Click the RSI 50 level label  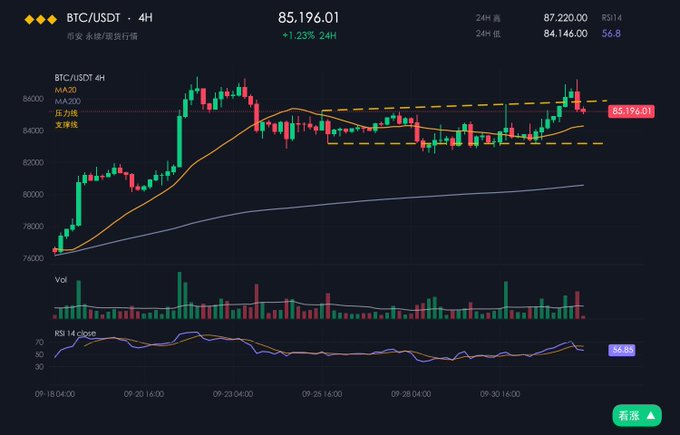point(39,355)
